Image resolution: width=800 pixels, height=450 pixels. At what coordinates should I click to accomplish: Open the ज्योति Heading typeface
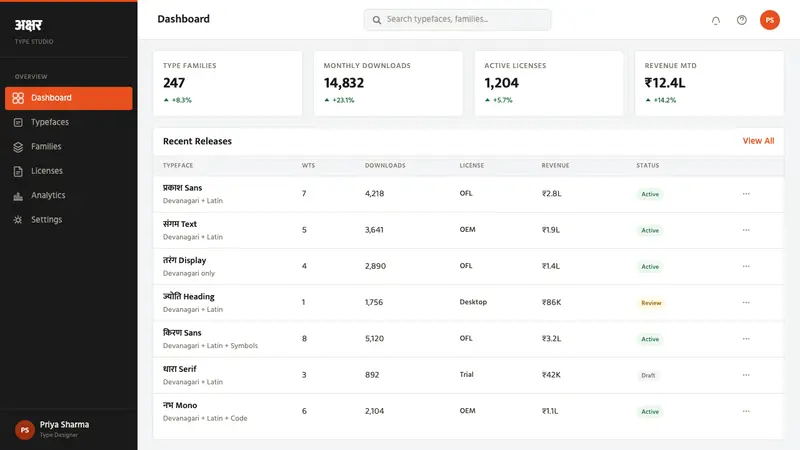pos(188,296)
